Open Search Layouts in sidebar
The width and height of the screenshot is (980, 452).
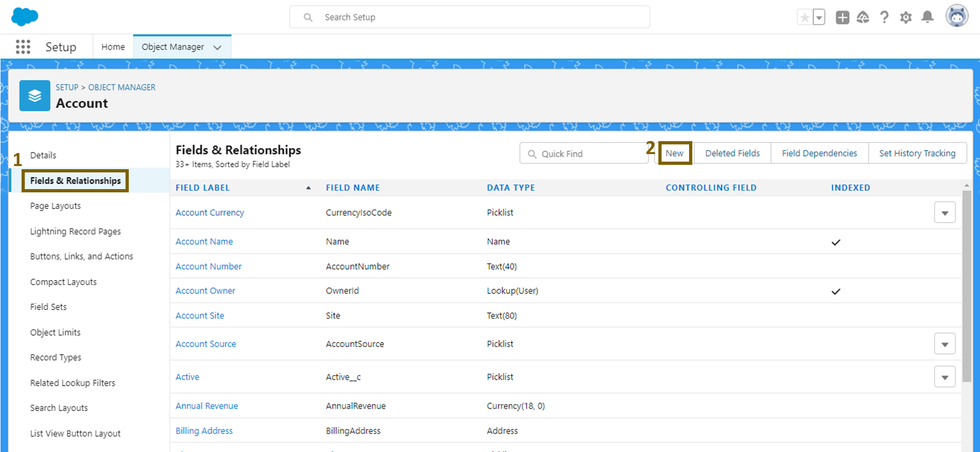pyautogui.click(x=59, y=408)
